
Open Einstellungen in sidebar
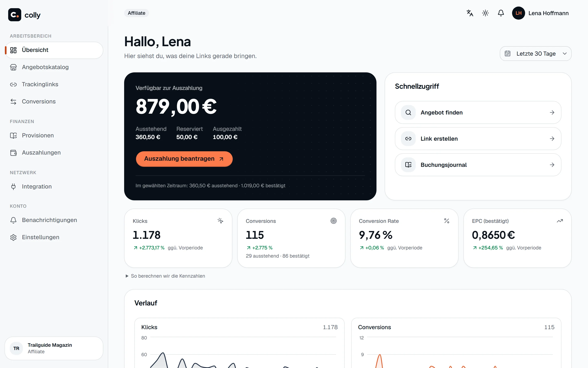click(54, 237)
